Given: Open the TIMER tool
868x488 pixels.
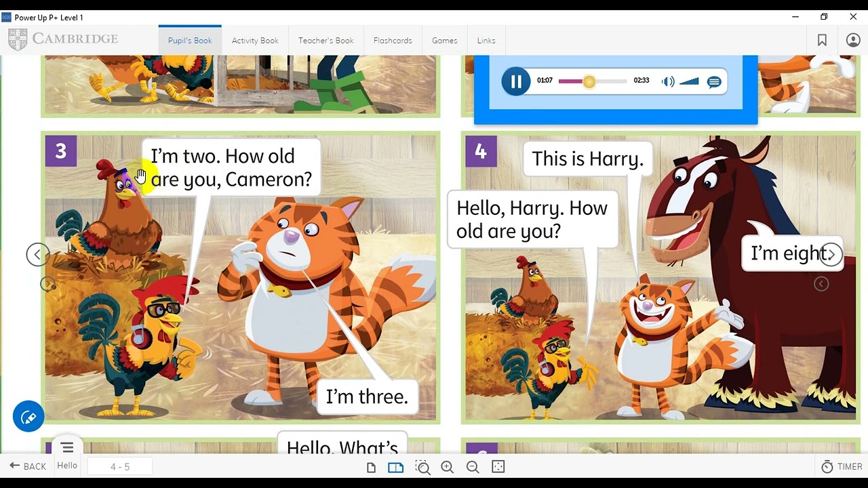Looking at the screenshot, I should point(842,466).
